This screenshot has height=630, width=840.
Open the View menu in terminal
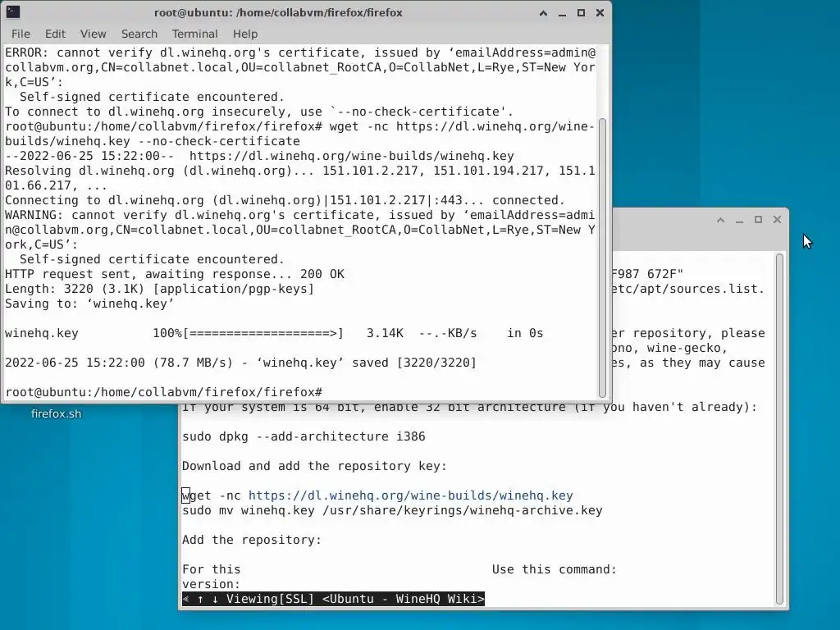[x=94, y=34]
